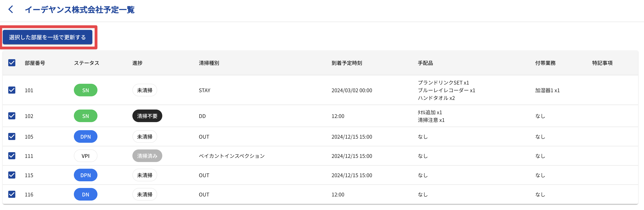Viewport: 644px width, 210px height.
Task: Click the VPI status badge for room 111
Action: click(x=85, y=156)
